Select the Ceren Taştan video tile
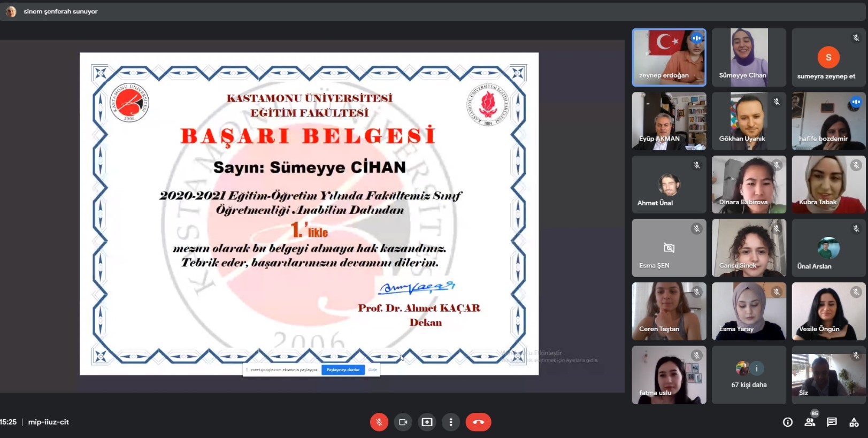Screen dimensions: 868x438 669,311
